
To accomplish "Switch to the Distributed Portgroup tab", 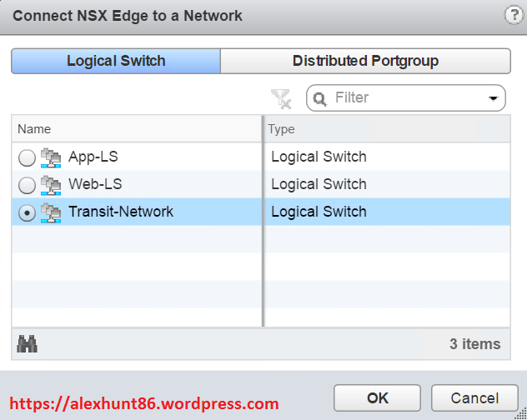I will pyautogui.click(x=365, y=61).
